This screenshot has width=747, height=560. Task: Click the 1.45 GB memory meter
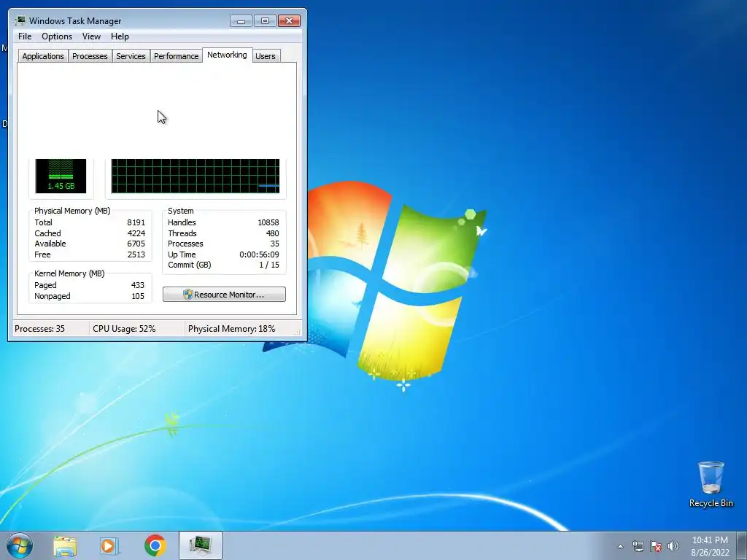point(61,176)
